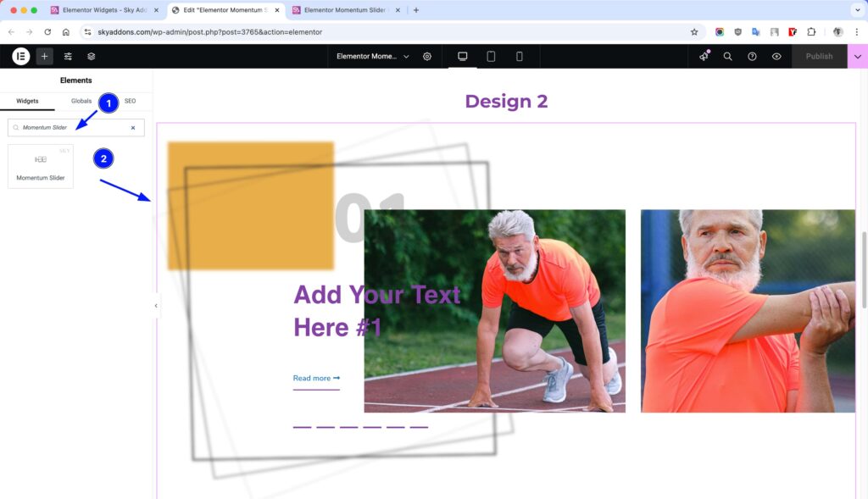Switch to mobile device view
The width and height of the screenshot is (868, 499).
[519, 56]
